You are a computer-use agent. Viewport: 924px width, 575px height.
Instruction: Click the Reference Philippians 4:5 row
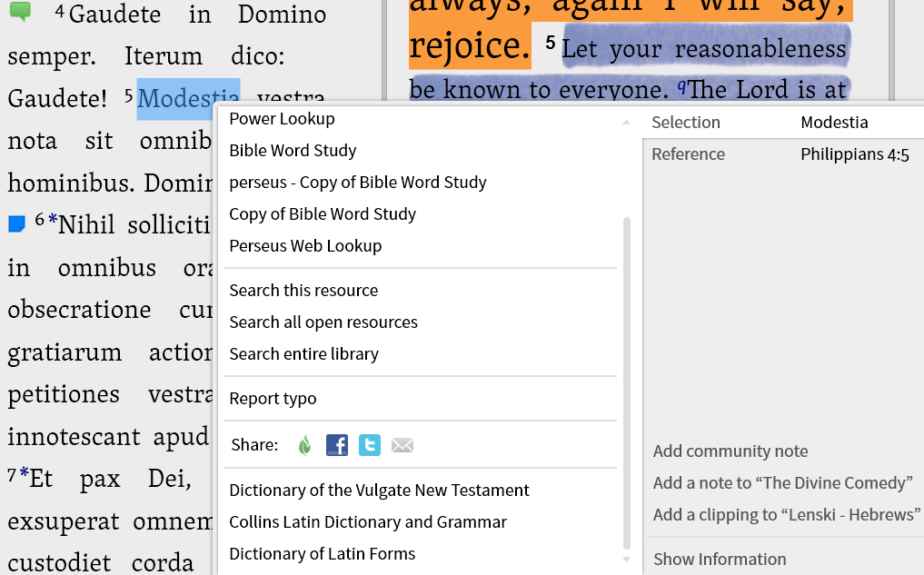click(x=784, y=154)
